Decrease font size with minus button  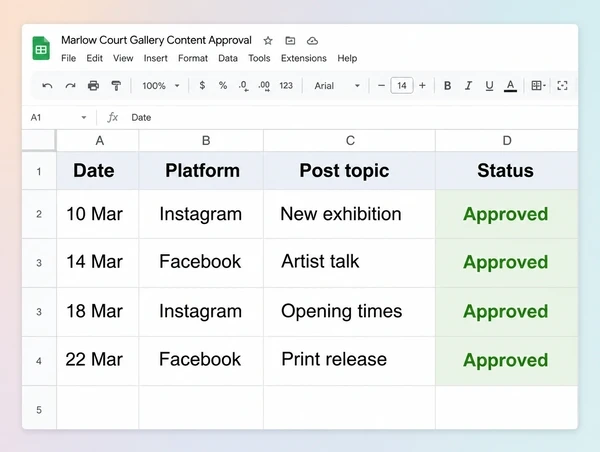(381, 85)
